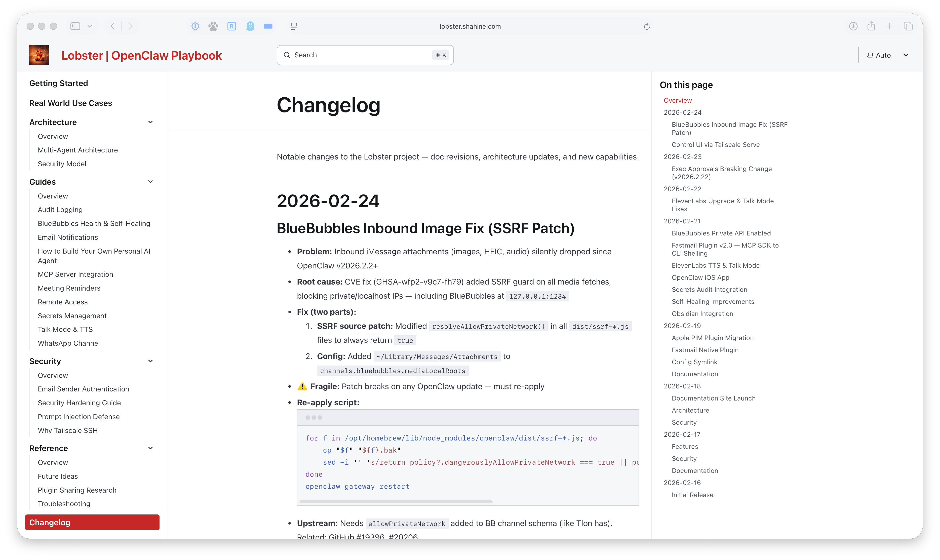Open the Auto theme dropdown
The height and width of the screenshot is (560, 940).
[x=887, y=55]
